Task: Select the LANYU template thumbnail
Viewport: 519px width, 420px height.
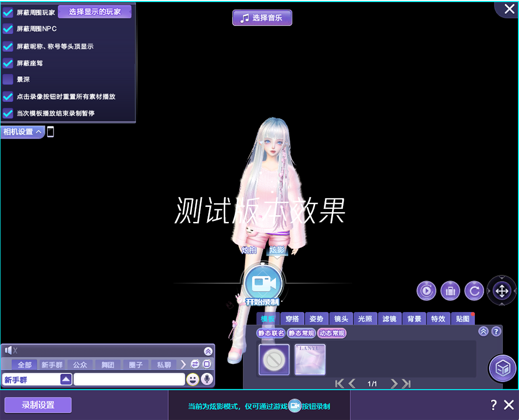Action: [x=310, y=359]
